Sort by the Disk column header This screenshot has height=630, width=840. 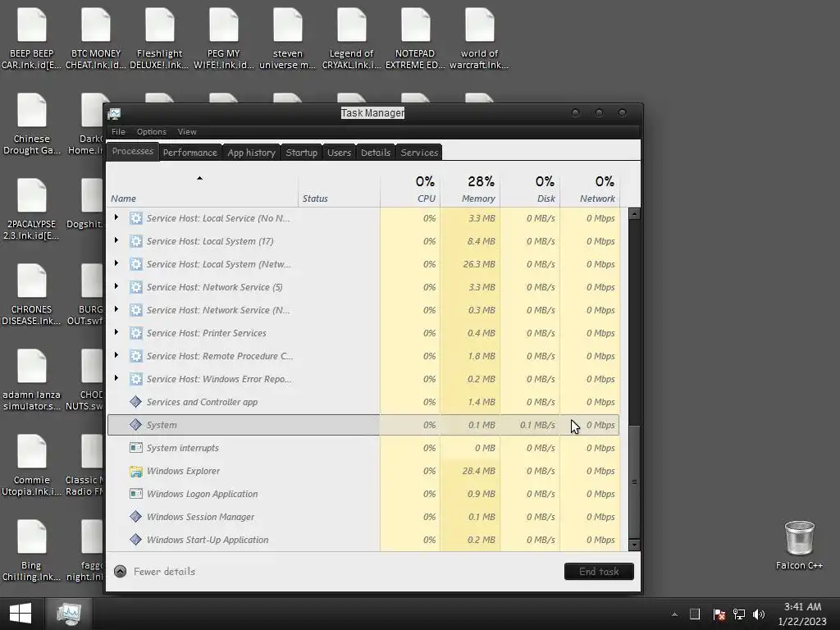click(x=531, y=190)
